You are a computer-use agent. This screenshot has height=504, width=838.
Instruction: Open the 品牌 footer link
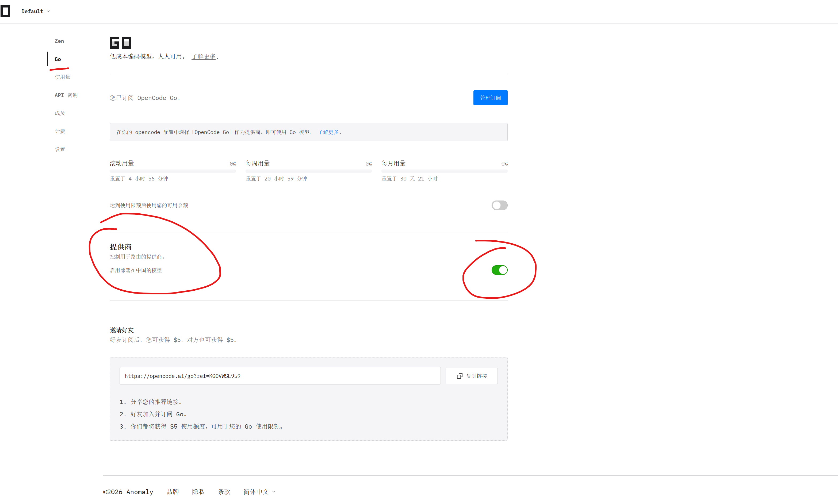173,491
